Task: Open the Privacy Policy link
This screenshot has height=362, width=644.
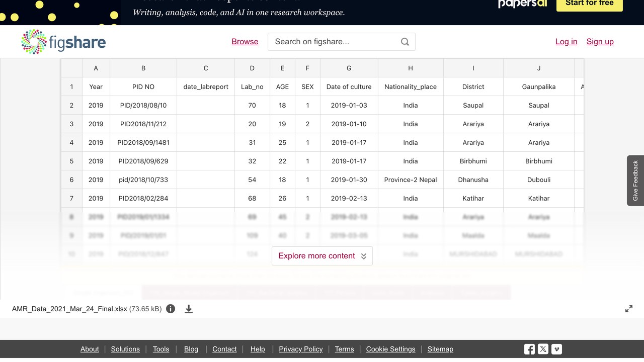Action: coord(301,349)
